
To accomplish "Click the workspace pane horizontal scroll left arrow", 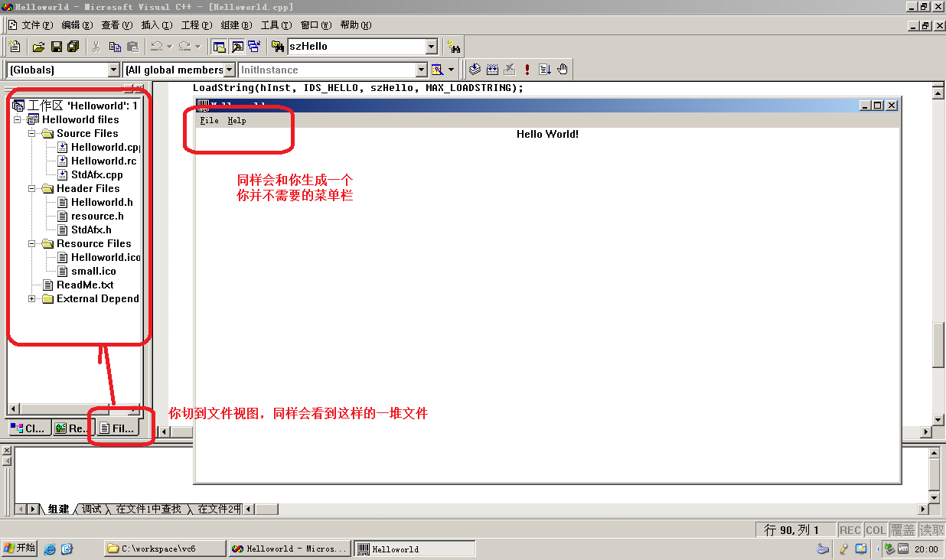I will click(x=13, y=409).
